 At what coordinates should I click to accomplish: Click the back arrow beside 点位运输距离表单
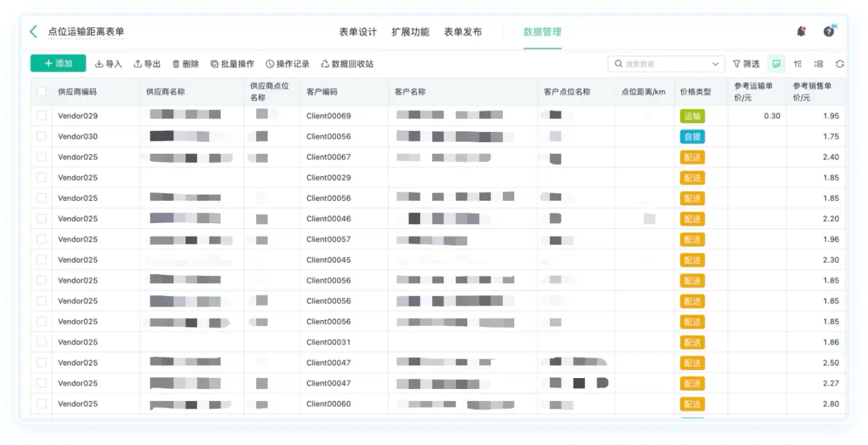[x=34, y=32]
